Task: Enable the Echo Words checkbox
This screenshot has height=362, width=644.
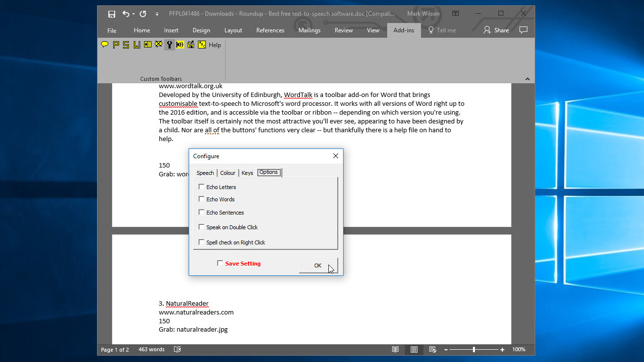Action: click(x=201, y=199)
